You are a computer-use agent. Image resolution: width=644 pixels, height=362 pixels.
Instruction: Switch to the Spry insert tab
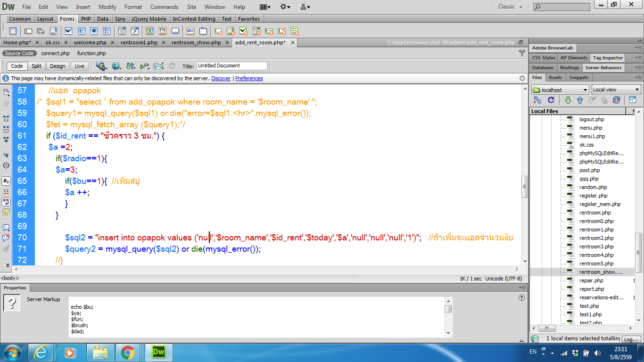pyautogui.click(x=120, y=19)
